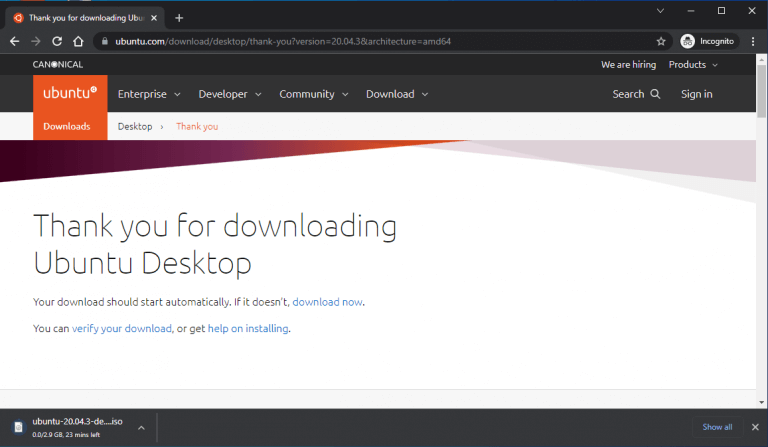Close the 'Thank you for downloading' tab
768x447 pixels.
coord(154,18)
